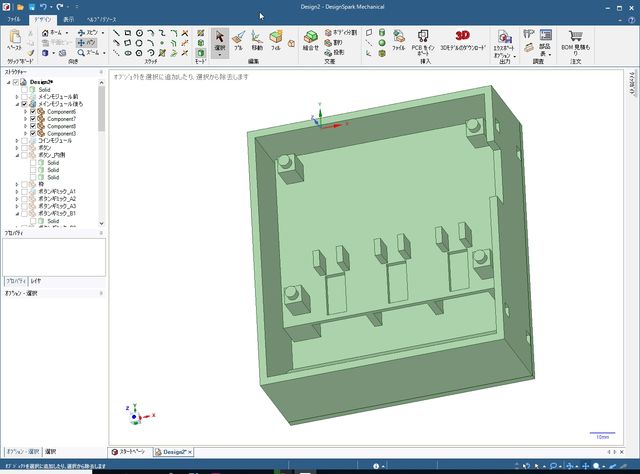The height and width of the screenshot is (474, 640).
Task: Select the Properties (プロパティ) panel tab
Action: pos(16,281)
